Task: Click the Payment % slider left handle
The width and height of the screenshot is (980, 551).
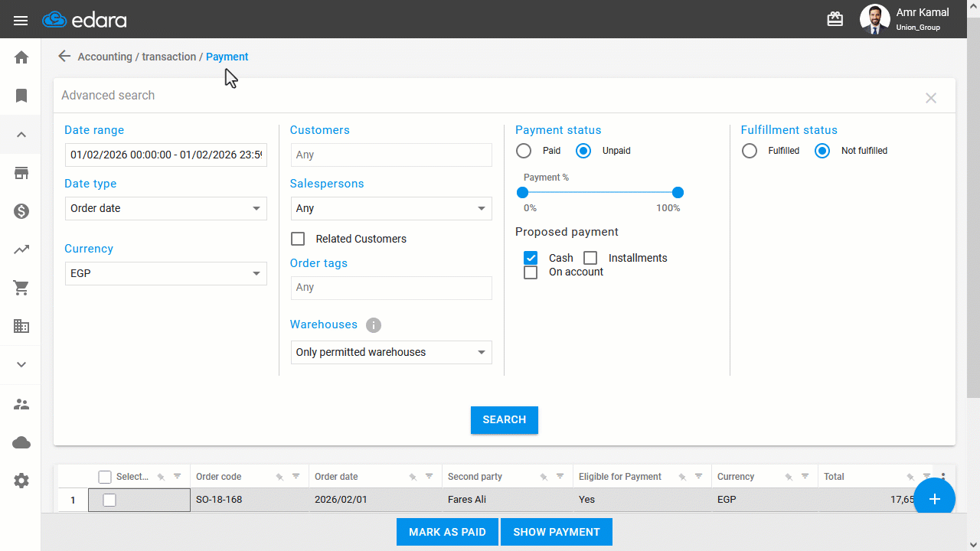Action: [x=523, y=193]
